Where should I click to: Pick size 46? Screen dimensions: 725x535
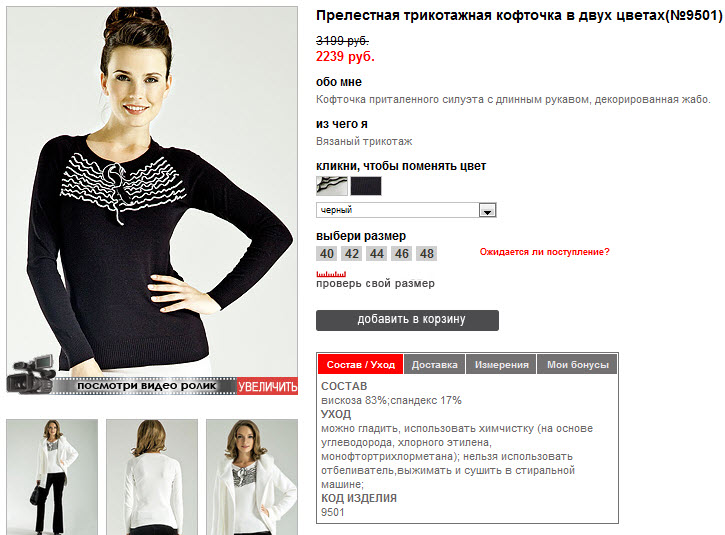pos(401,253)
